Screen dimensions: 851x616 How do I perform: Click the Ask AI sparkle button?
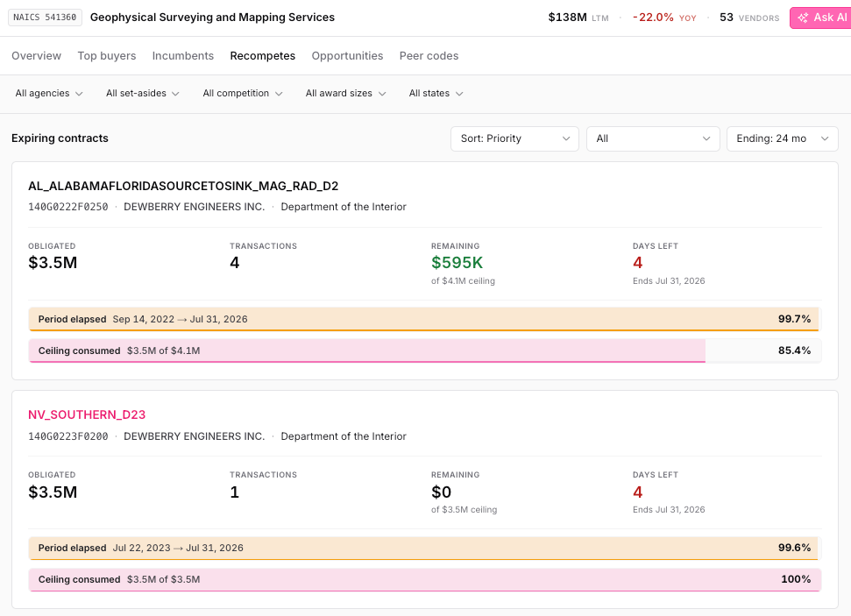pyautogui.click(x=820, y=18)
